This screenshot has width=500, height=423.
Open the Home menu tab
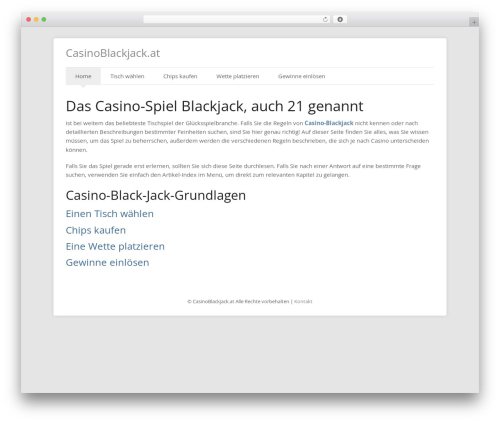coord(83,76)
